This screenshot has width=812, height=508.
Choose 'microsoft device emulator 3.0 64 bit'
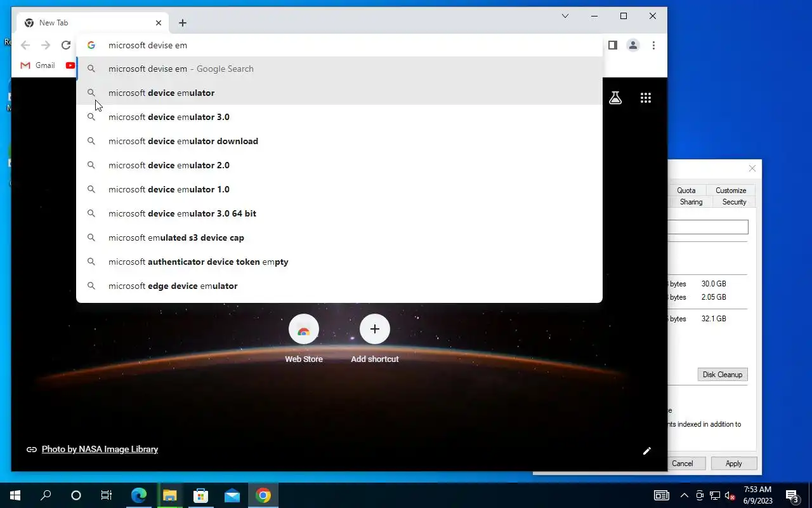[339, 213]
